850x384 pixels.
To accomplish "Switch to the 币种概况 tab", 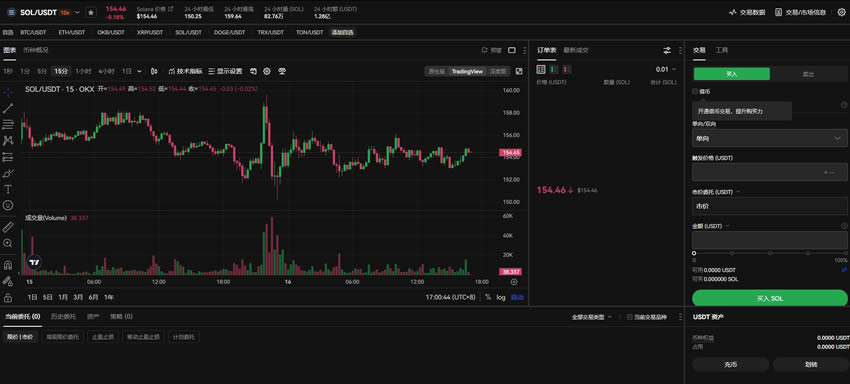I will [x=36, y=50].
